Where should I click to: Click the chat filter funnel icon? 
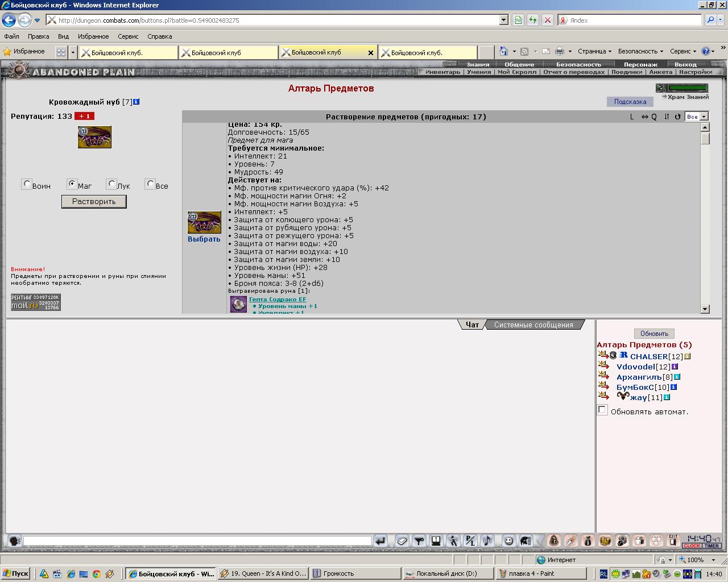419,541
